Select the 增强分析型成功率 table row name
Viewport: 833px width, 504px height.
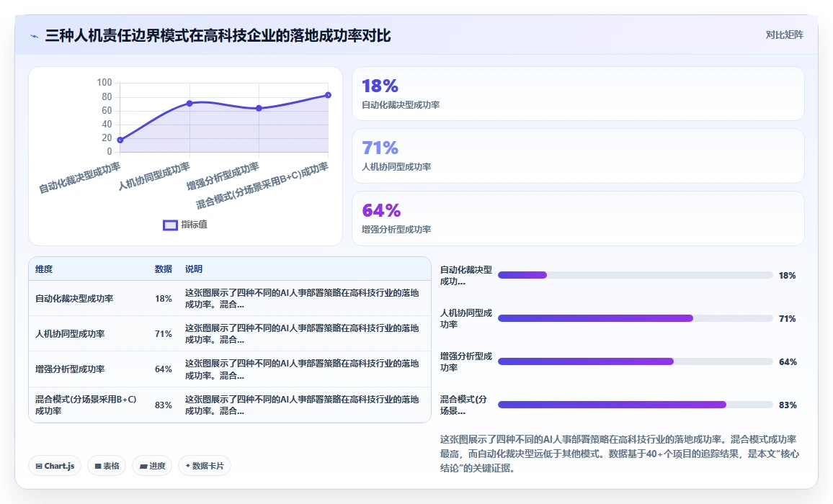(x=70, y=369)
